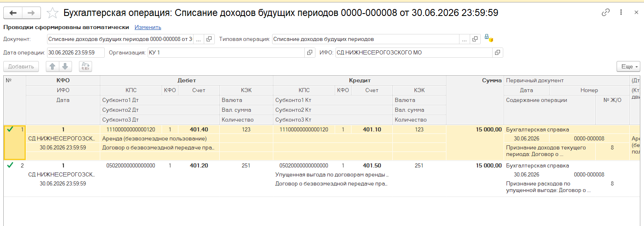644x226 pixels.
Task: Go back with the left arrow button
Action: 13,13
